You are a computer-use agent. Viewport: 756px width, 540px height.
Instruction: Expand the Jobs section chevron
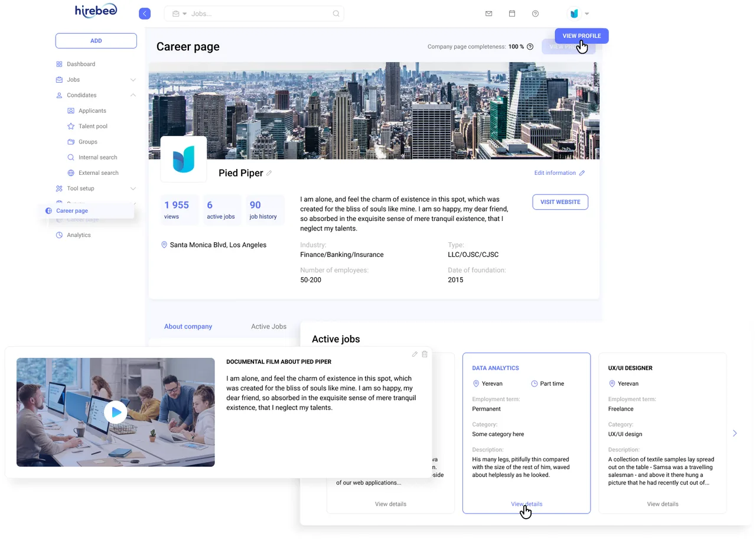133,80
